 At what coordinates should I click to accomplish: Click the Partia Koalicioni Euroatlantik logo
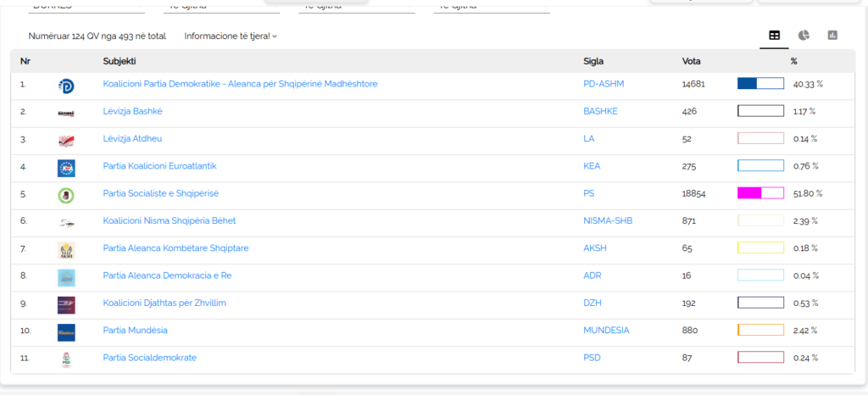[66, 168]
